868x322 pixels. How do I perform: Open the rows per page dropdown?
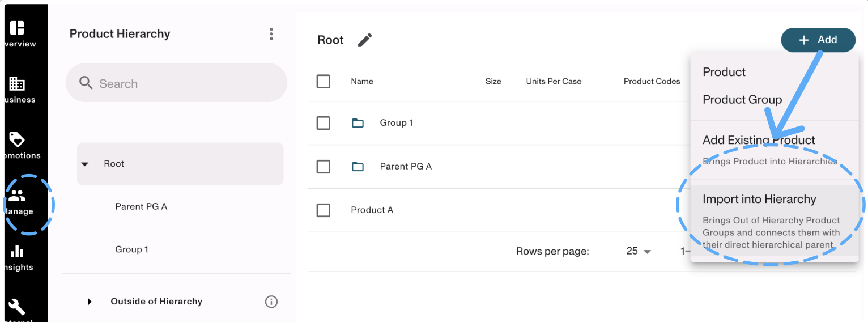639,251
